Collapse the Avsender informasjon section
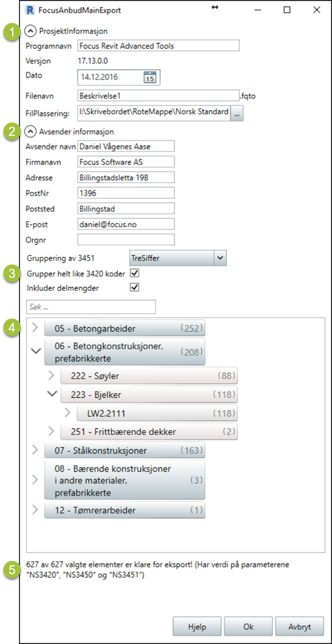332x644 pixels. coord(31,132)
